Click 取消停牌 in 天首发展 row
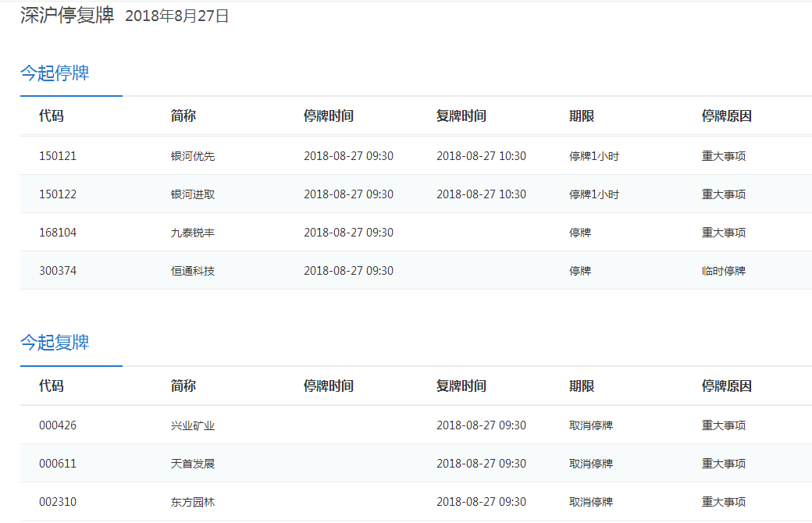 coord(591,464)
